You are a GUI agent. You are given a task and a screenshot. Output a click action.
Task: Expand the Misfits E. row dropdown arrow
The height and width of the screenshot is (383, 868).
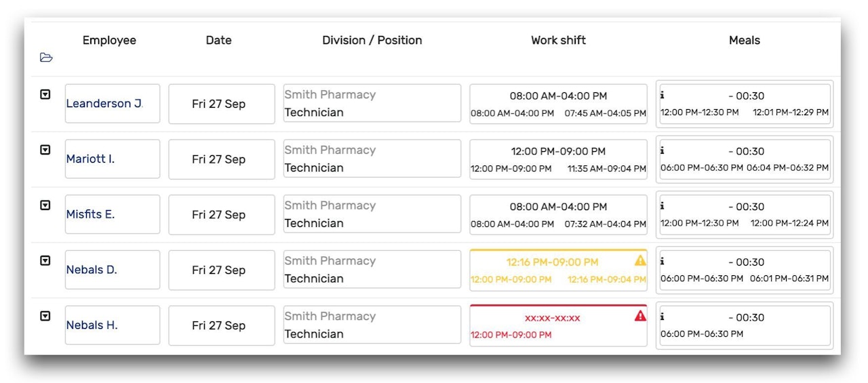pyautogui.click(x=45, y=205)
